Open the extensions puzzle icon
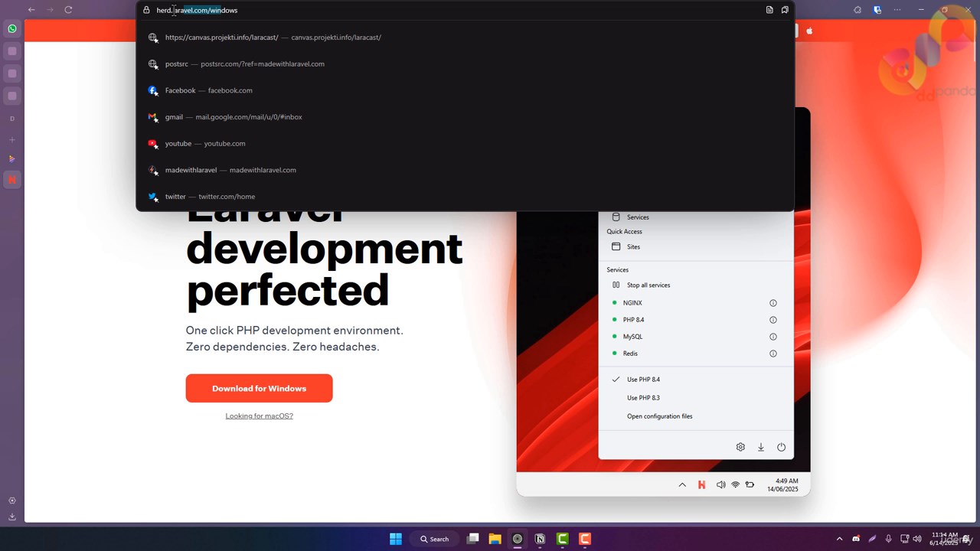This screenshot has height=551, width=980. [x=857, y=10]
